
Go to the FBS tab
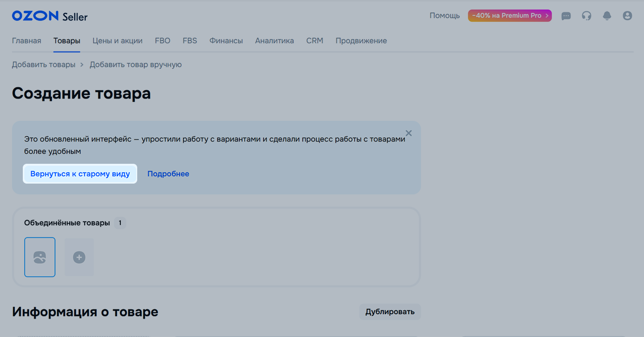pos(190,41)
